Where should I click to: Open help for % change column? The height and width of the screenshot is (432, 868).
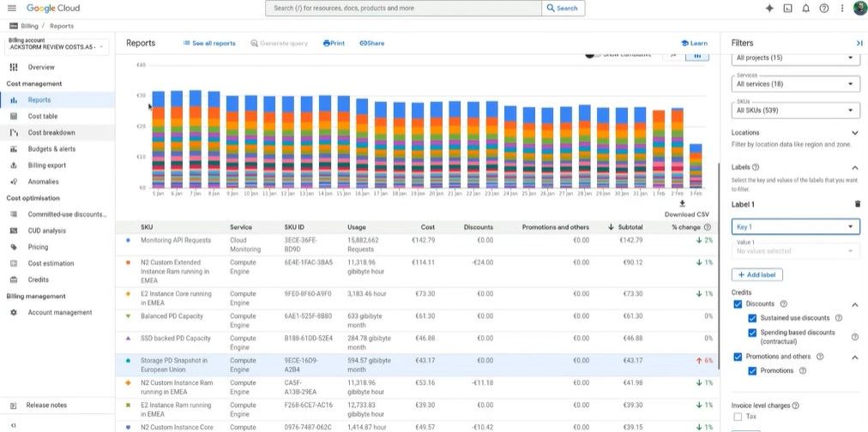pos(708,227)
